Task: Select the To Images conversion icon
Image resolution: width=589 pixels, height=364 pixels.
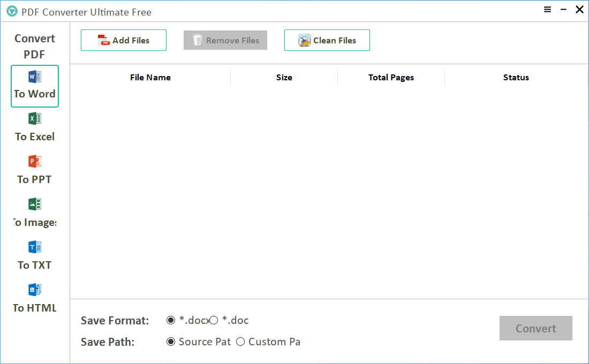Action: (35, 204)
